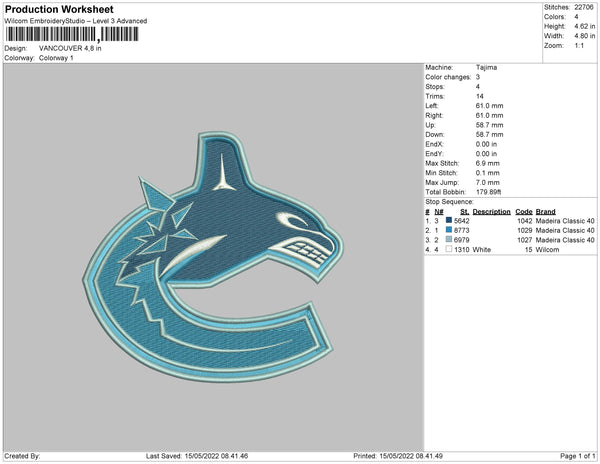The width and height of the screenshot is (600, 464).
Task: Click the Total Bobbin value 179.89ft
Action: click(x=488, y=192)
